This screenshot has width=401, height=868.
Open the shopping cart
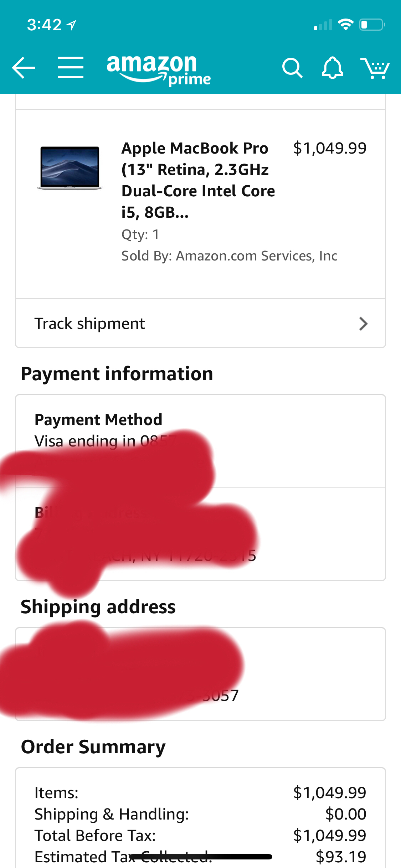(375, 68)
